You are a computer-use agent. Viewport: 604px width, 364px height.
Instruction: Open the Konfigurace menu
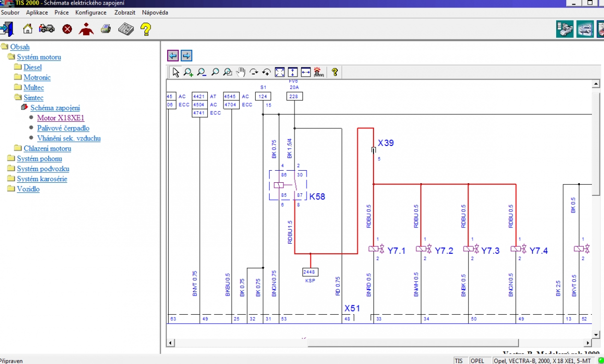[x=91, y=13]
